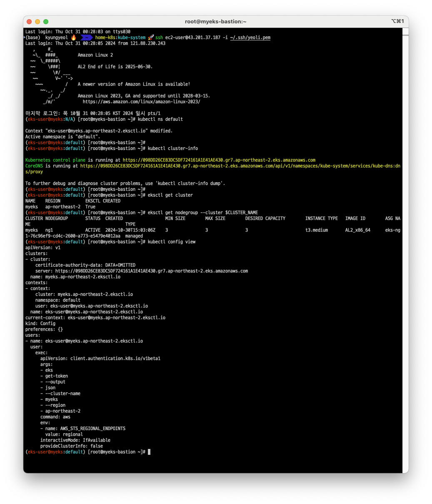Click the home-k8s:kube-system prompt segment
This screenshot has height=504, width=432.
[x=120, y=38]
